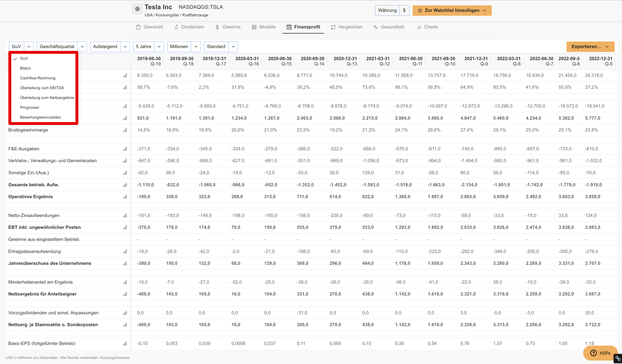Image resolution: width=622 pixels, height=364 pixels.
Task: Click the 2022-12-31 Q-5 column header
Action: pyautogui.click(x=601, y=61)
